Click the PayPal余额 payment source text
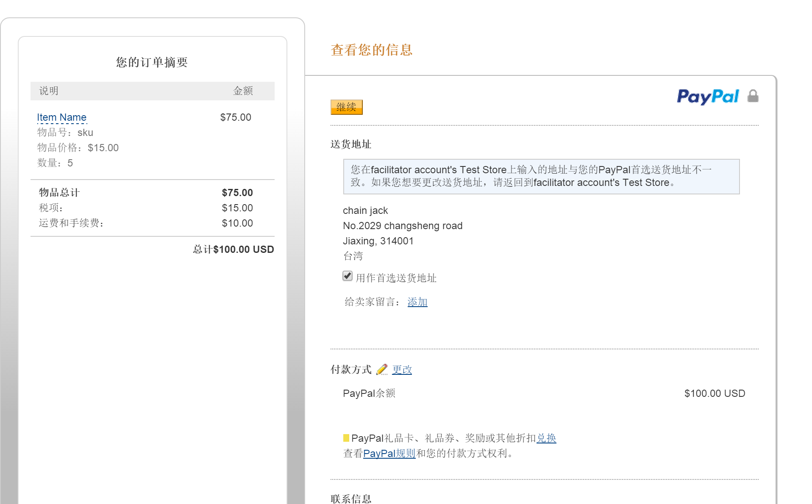This screenshot has height=504, width=812. [369, 393]
